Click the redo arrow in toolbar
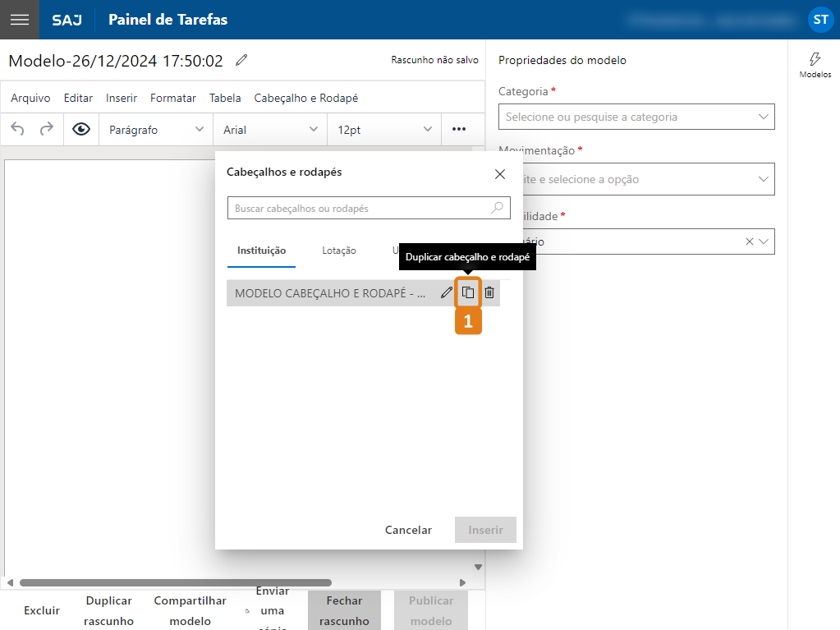This screenshot has height=630, width=840. [47, 129]
